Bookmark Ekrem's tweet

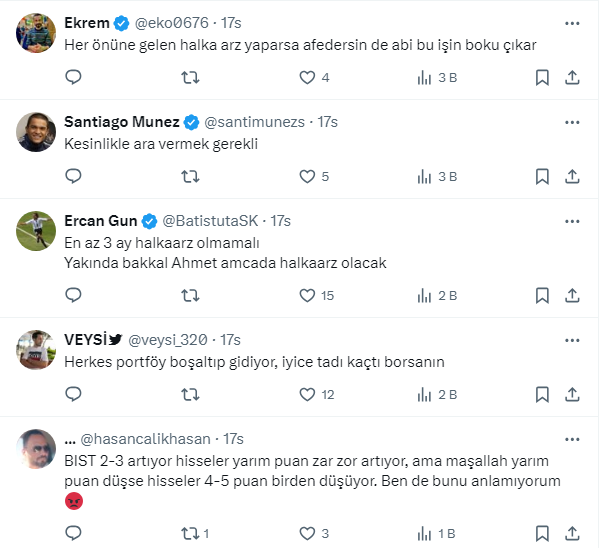click(x=541, y=77)
